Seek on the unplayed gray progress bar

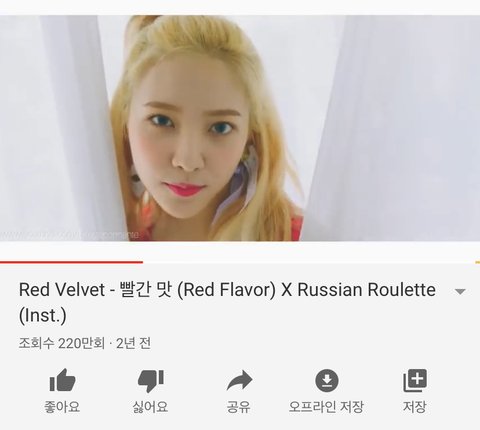tap(309, 262)
